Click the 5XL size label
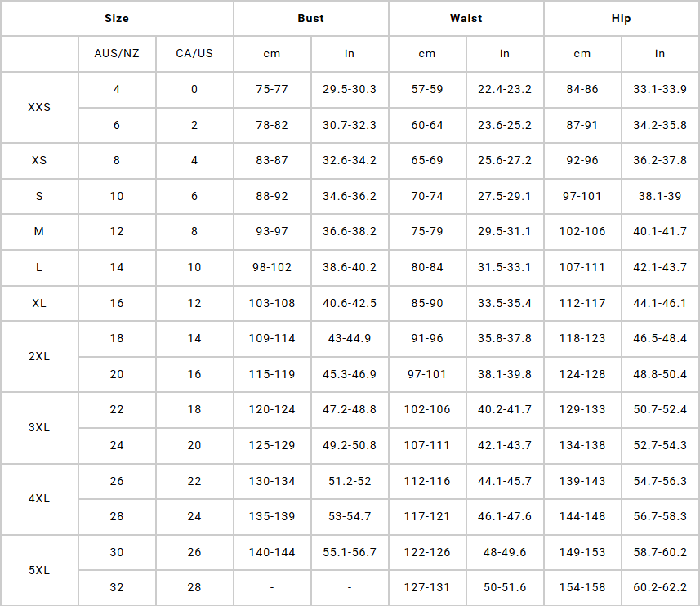This screenshot has width=700, height=606. point(39,570)
